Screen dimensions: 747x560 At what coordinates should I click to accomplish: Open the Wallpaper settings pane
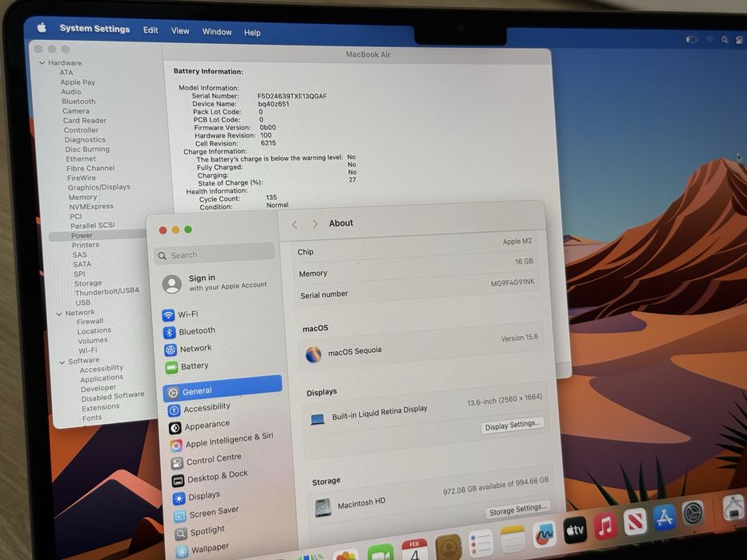(x=210, y=549)
